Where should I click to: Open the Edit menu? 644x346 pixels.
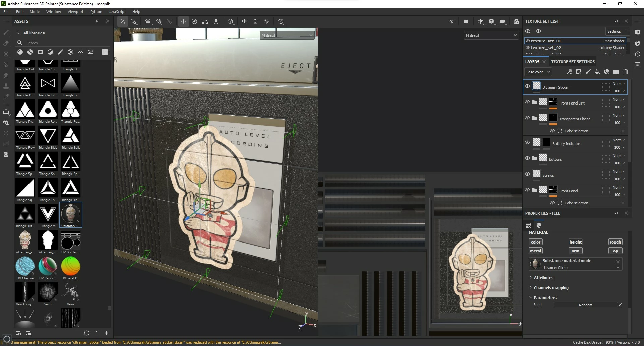[19, 12]
